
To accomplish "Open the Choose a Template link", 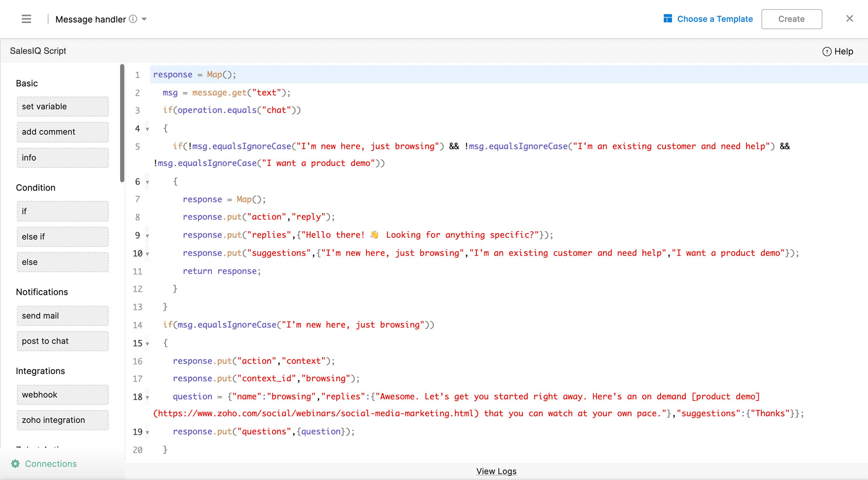I will pyautogui.click(x=715, y=19).
